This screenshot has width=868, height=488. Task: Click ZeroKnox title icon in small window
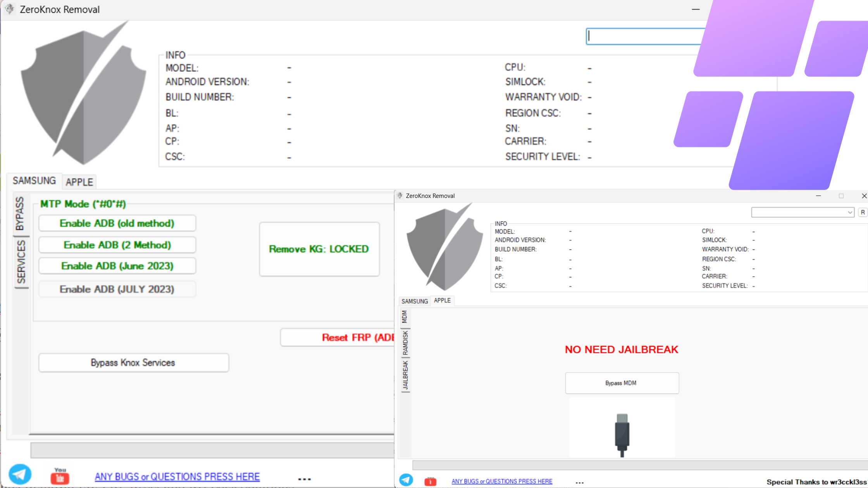[400, 196]
